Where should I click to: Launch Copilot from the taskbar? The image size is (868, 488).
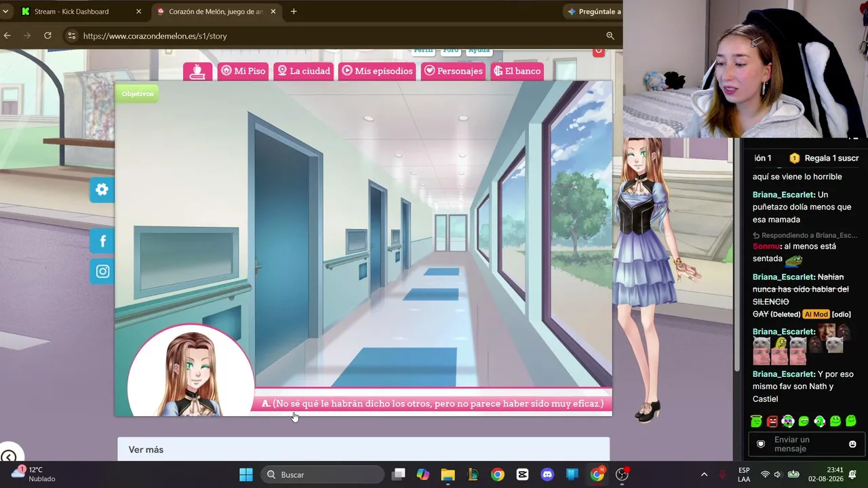click(423, 474)
